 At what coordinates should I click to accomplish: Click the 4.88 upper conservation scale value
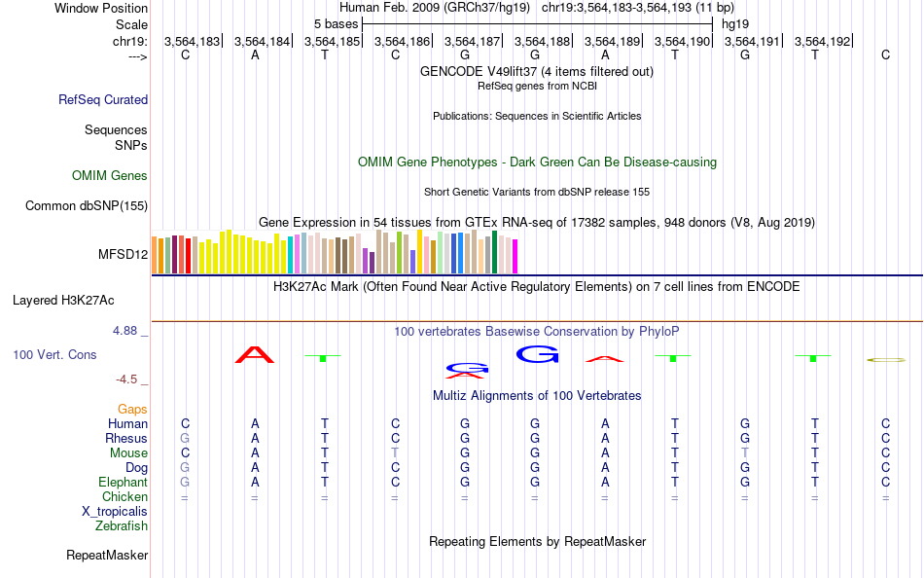click(x=124, y=331)
